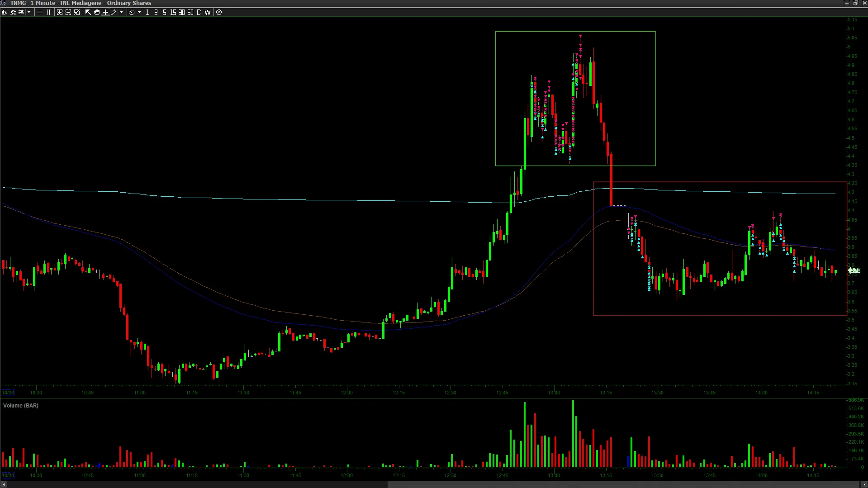This screenshot has width=868, height=488.
Task: Switch to the 30 minute interval
Action: [x=181, y=12]
